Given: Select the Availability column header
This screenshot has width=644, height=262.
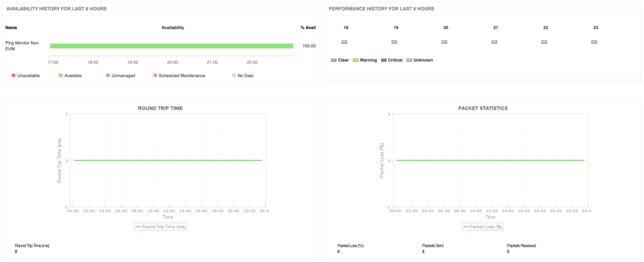Looking at the screenshot, I should tap(173, 28).
